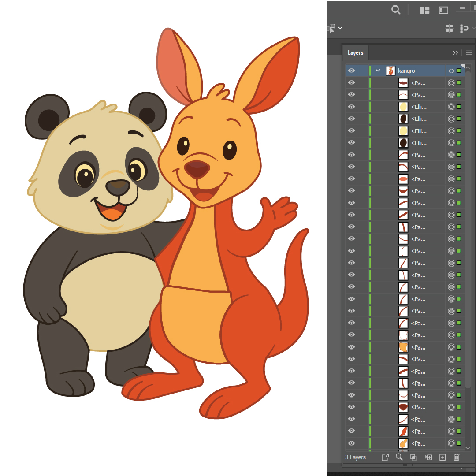Click Make/Release Clipping Mask icon
Viewport: 476px width, 476px height.
click(413, 457)
